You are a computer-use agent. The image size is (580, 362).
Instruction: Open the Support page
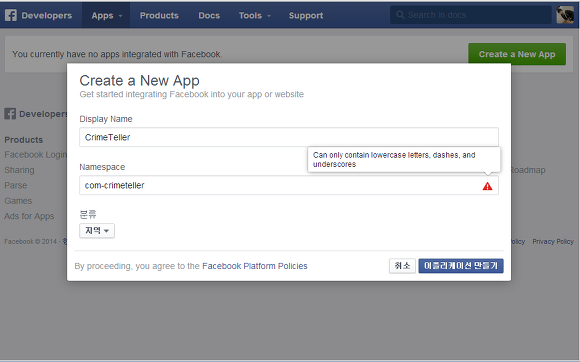306,16
